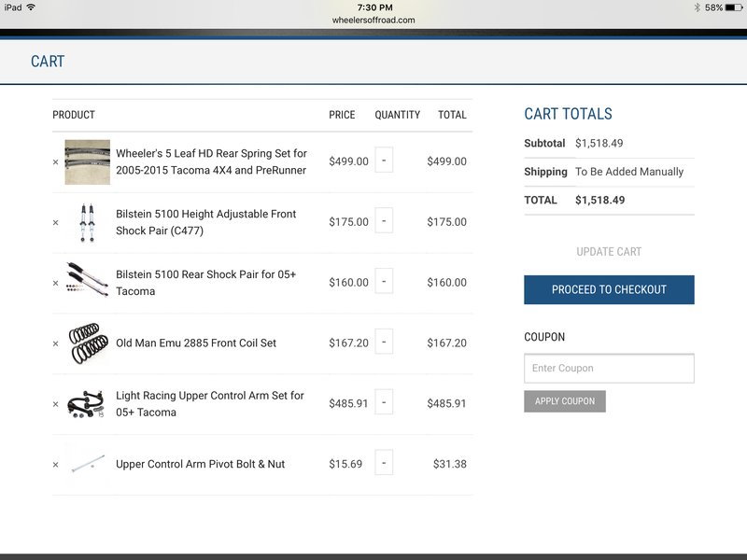This screenshot has height=560, width=747.
Task: Edit quantity for Old Man Emu coil set
Action: pos(384,342)
